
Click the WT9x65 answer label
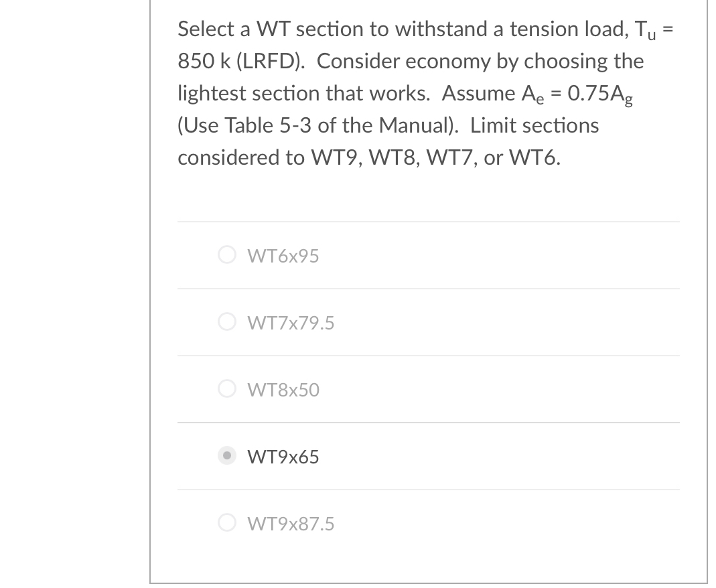tap(283, 457)
